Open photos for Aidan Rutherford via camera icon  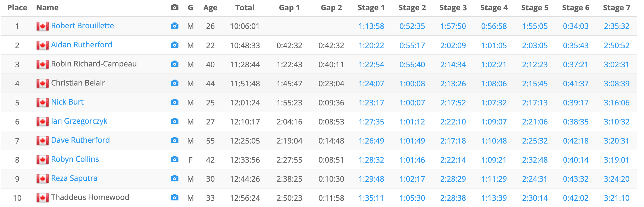click(174, 45)
